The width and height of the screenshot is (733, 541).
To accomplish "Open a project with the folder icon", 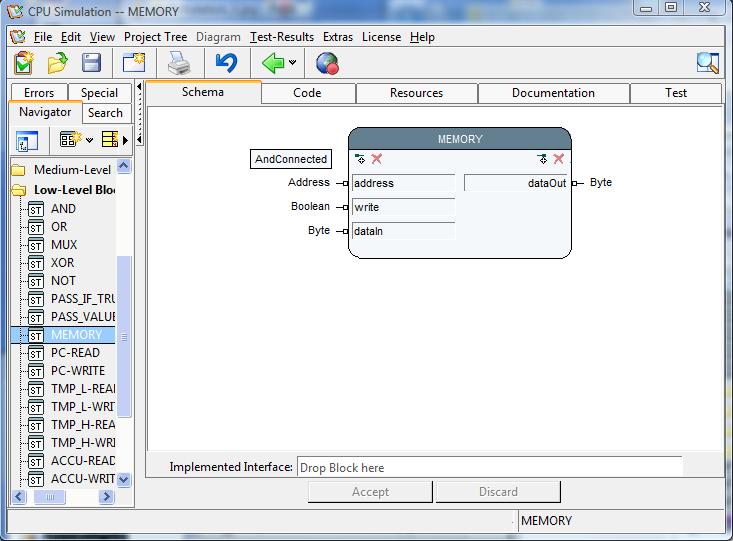I will coord(57,64).
